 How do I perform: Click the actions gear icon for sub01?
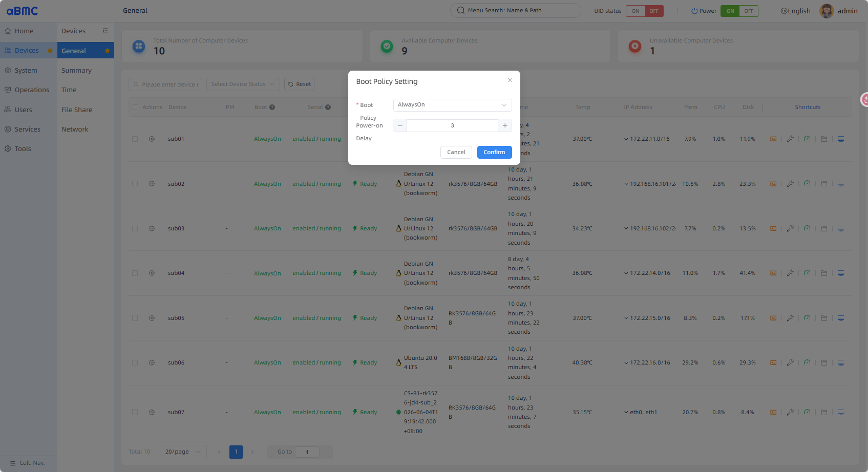152,139
